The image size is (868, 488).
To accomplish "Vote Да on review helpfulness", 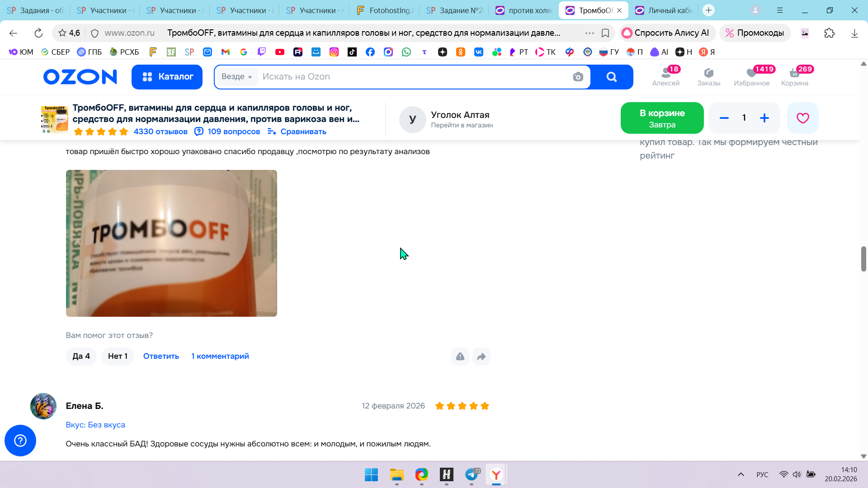I will (x=81, y=357).
